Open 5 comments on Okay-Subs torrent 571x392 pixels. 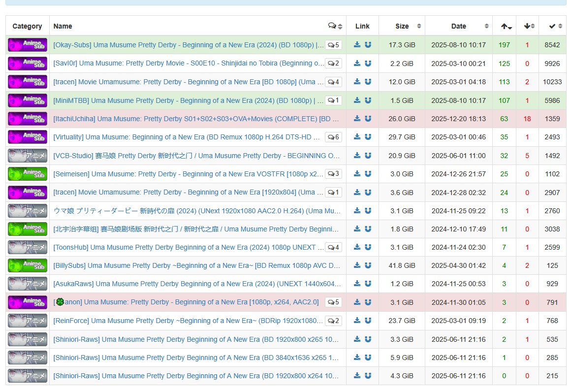click(333, 45)
